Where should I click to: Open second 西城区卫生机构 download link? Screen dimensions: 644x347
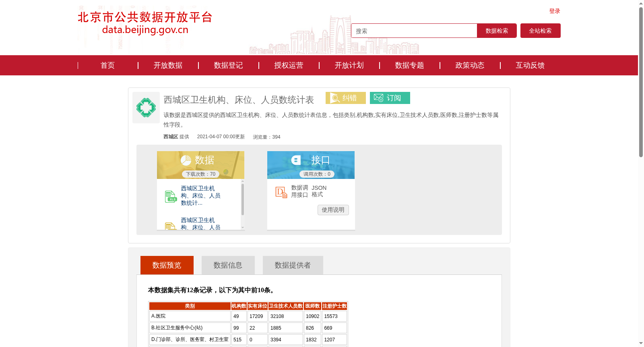click(x=200, y=224)
